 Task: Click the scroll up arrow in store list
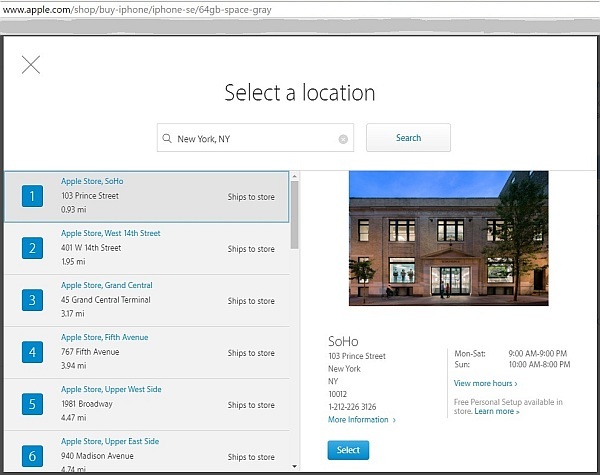[x=294, y=176]
